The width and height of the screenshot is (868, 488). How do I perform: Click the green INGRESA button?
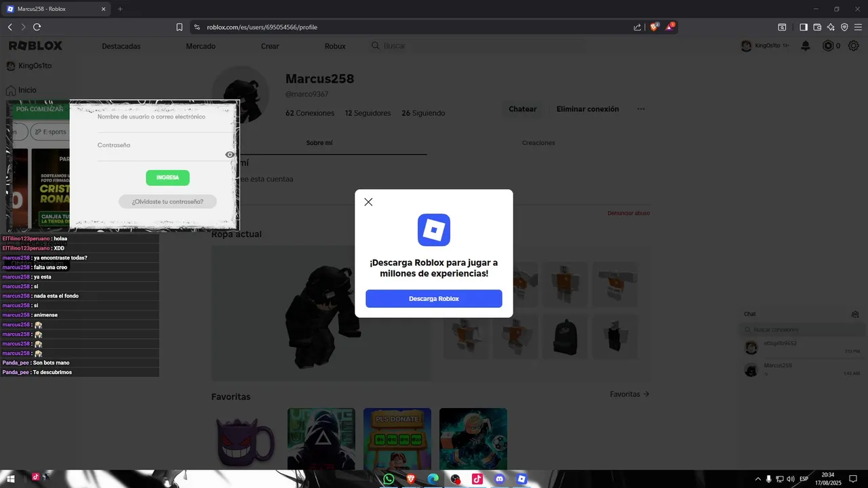[167, 178]
